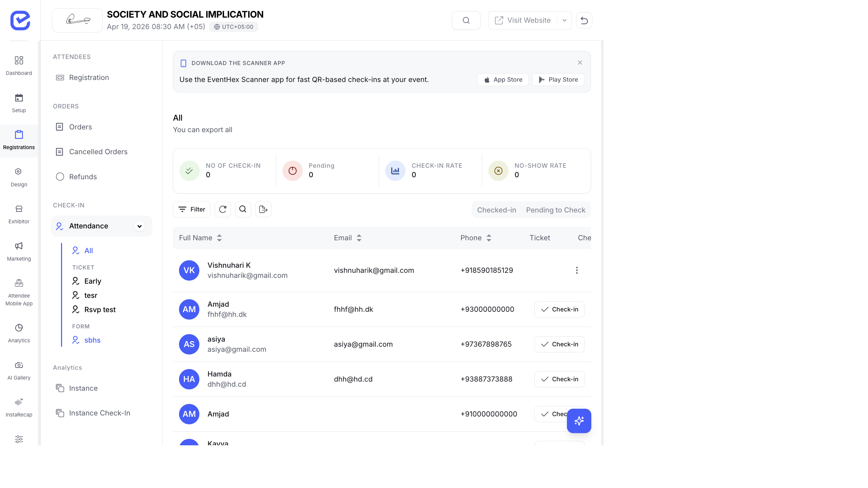Go to the Exhibitor section
Image resolution: width=868 pixels, height=488 pixels.
[x=19, y=213]
